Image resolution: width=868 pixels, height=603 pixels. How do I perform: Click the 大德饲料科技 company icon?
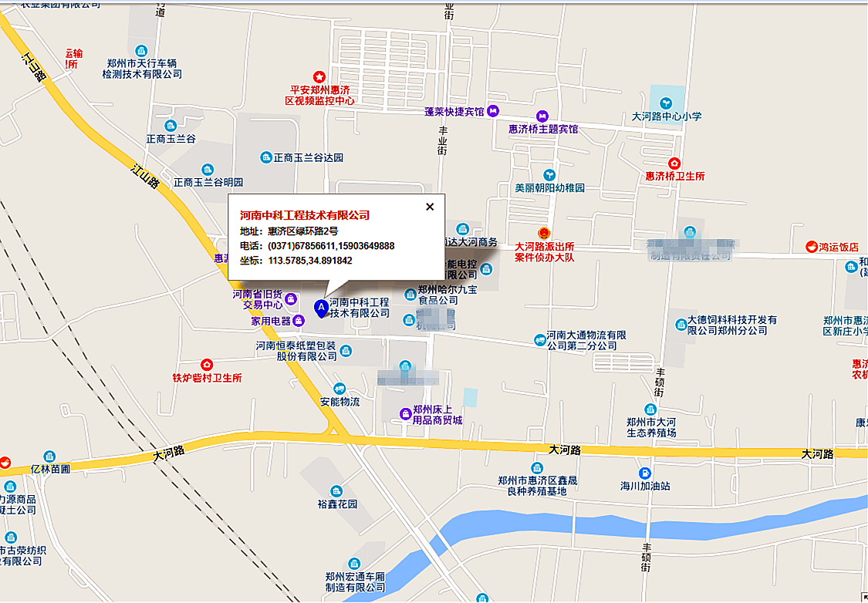point(681,325)
